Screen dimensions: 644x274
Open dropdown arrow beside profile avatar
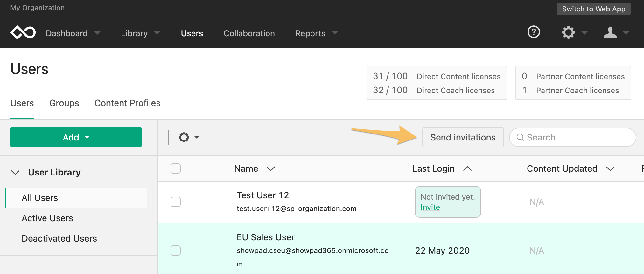click(x=626, y=33)
